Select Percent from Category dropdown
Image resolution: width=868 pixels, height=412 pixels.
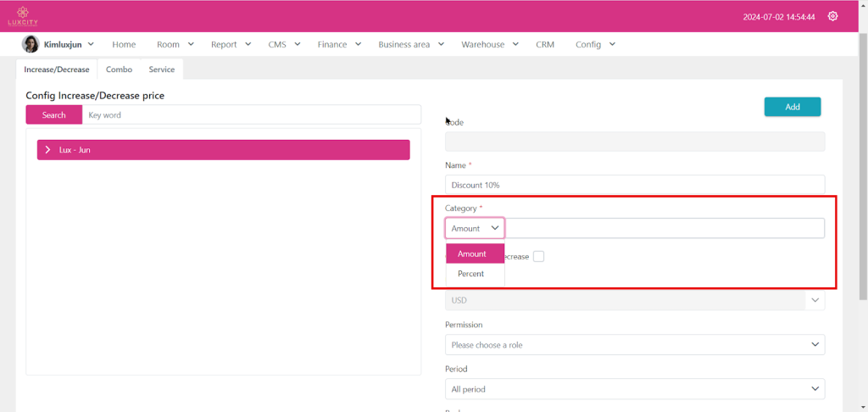coord(471,274)
